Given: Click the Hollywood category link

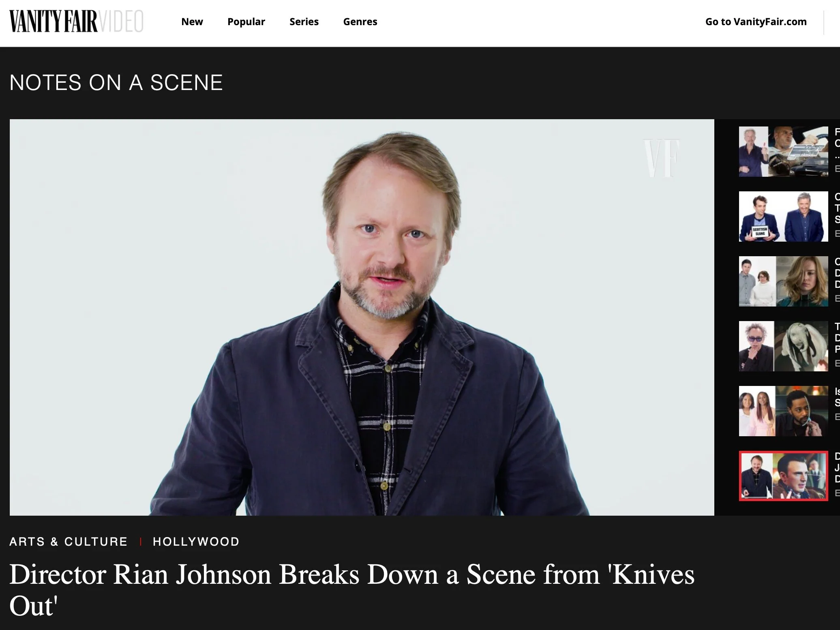Looking at the screenshot, I should click(x=196, y=542).
